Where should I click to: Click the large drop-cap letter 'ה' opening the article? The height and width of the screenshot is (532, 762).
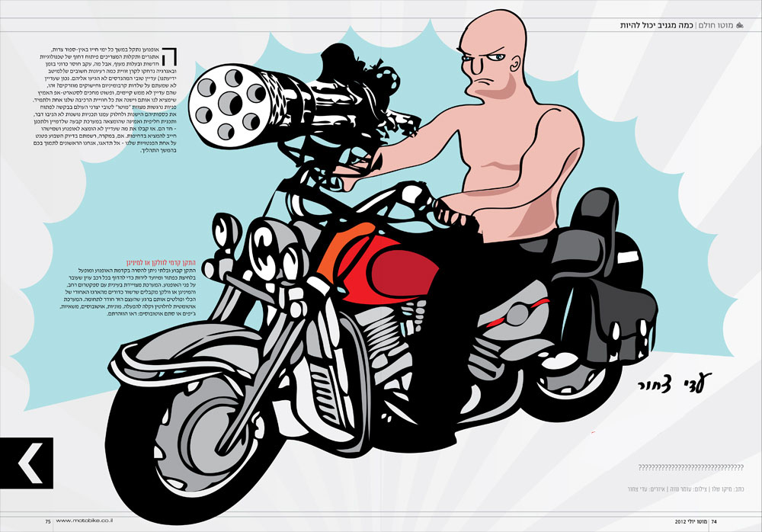click(171, 56)
